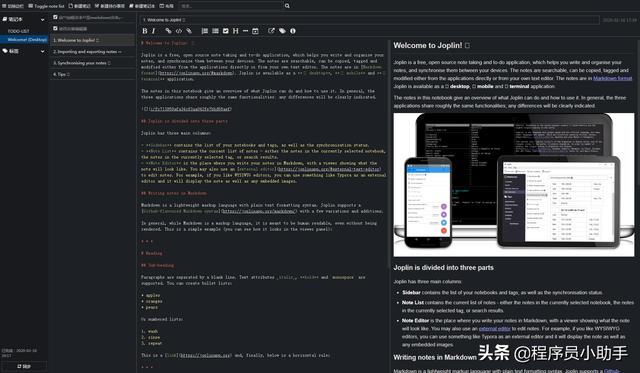Screen dimensions: 640x373
Task: Click the search magnifier icon
Action: (x=287, y=6)
